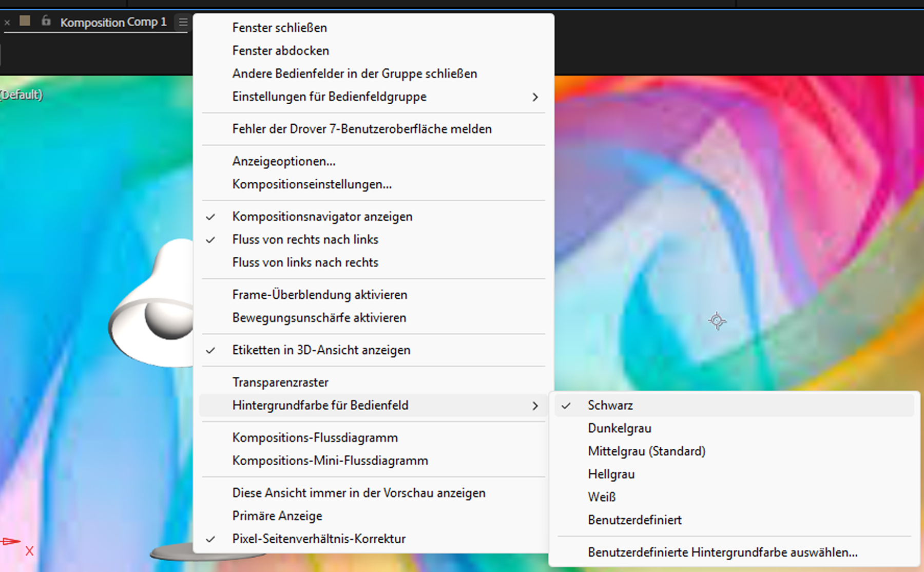The image size is (924, 572).
Task: Enable Bewegungsunschärfe aktivieren
Action: pyautogui.click(x=318, y=317)
